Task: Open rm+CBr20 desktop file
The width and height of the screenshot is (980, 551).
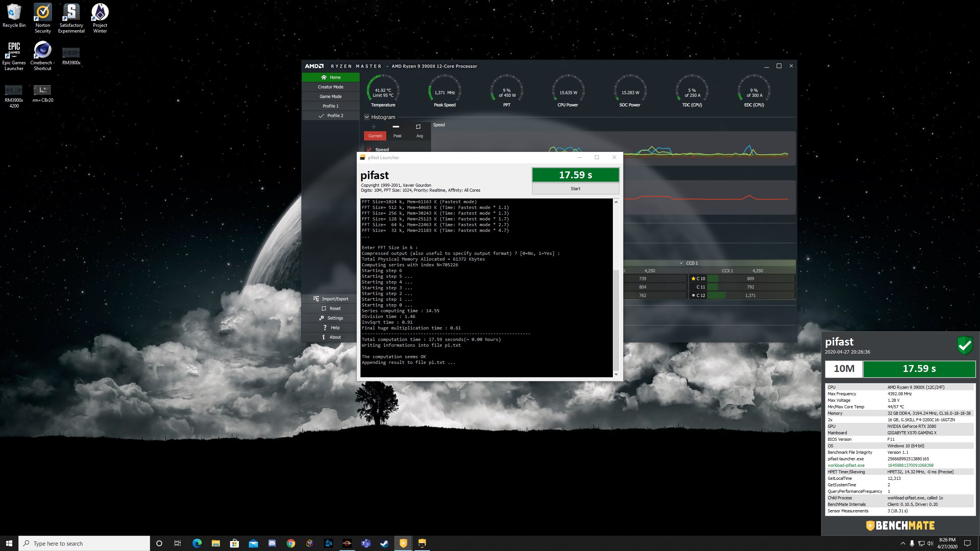Action: tap(42, 94)
